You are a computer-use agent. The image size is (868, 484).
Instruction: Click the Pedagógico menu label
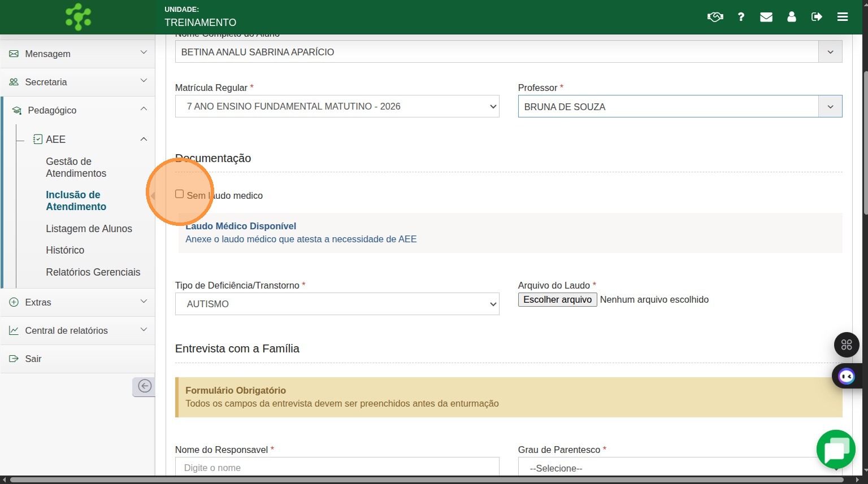52,110
